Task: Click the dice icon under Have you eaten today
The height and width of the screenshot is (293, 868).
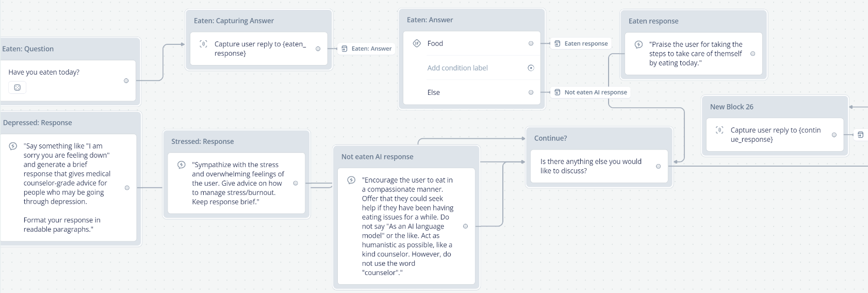Action: coord(17,88)
